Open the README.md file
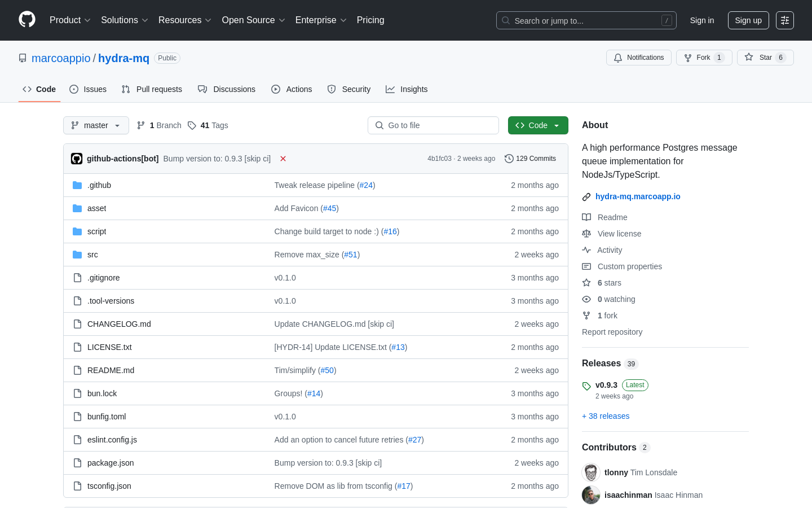 pos(111,370)
